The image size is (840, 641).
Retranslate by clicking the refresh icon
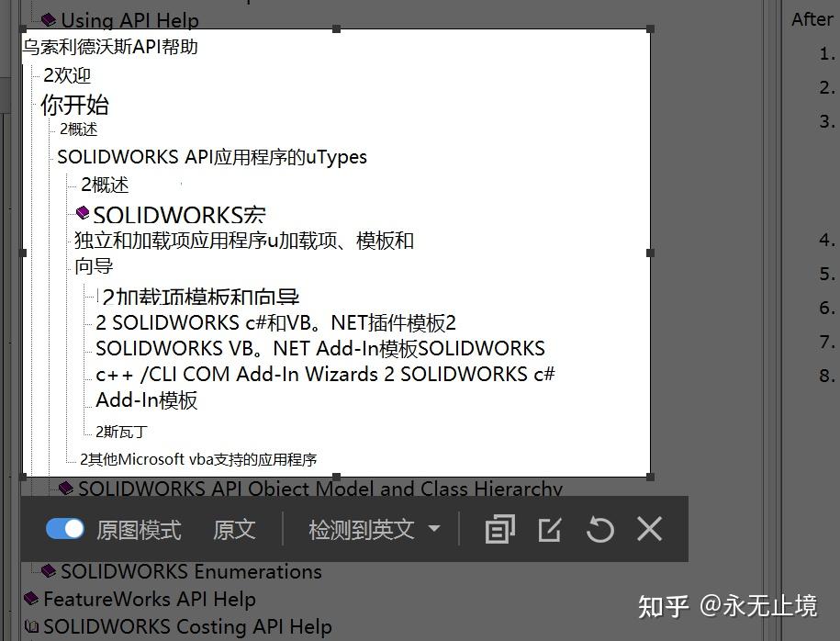click(599, 530)
